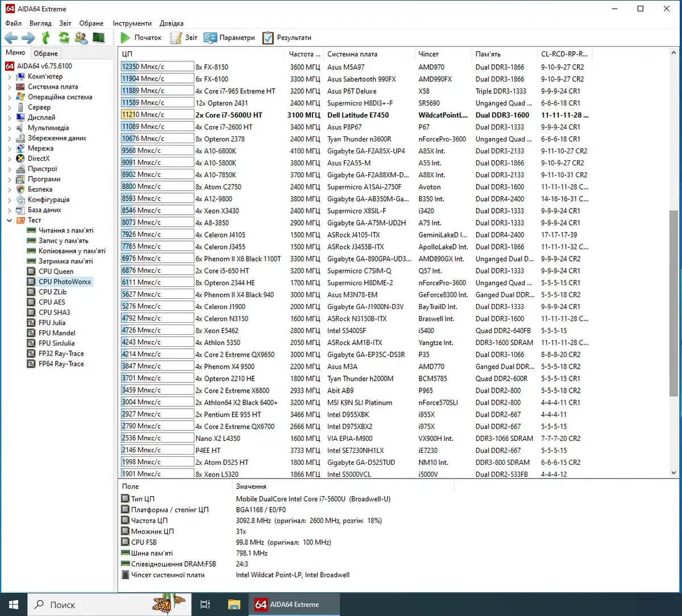Open Параметри from the toolbar

[230, 38]
